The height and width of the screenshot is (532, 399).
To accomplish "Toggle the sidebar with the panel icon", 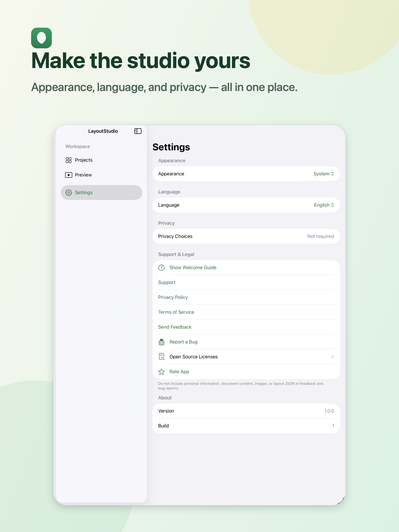I will (138, 131).
